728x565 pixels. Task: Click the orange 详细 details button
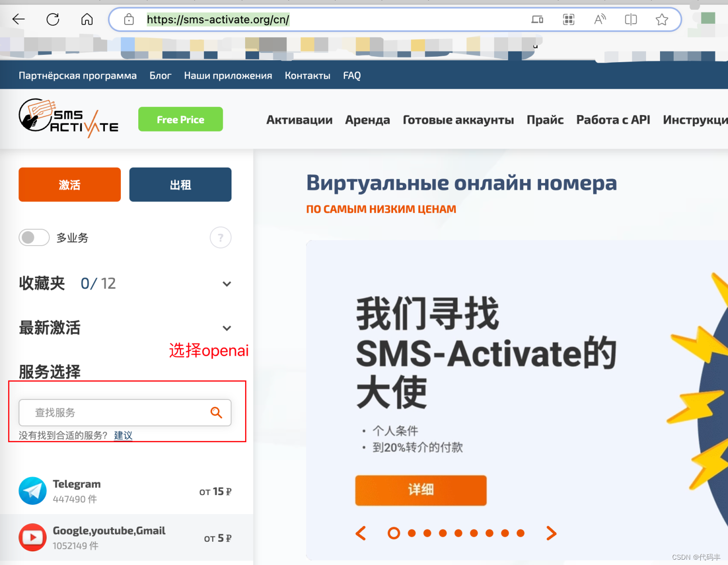421,490
